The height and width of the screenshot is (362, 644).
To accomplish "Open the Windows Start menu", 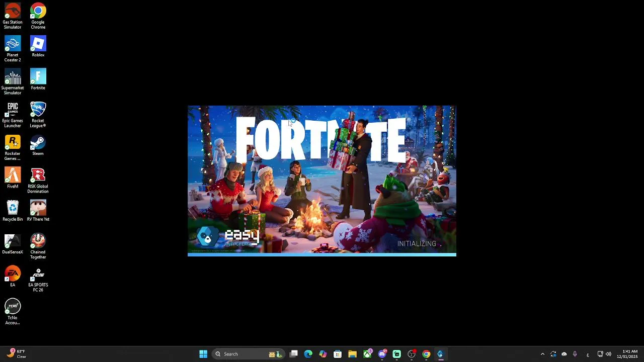I will pos(203,354).
